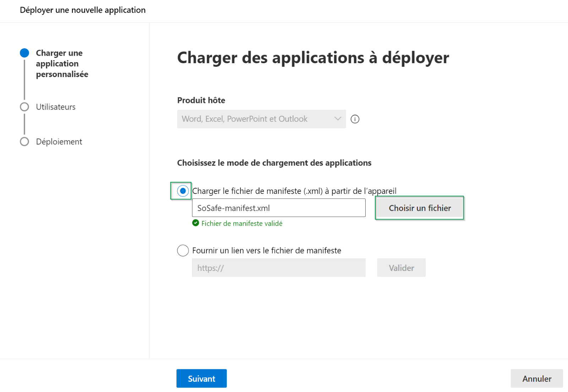Click the Déploiement step circle

(x=24, y=142)
